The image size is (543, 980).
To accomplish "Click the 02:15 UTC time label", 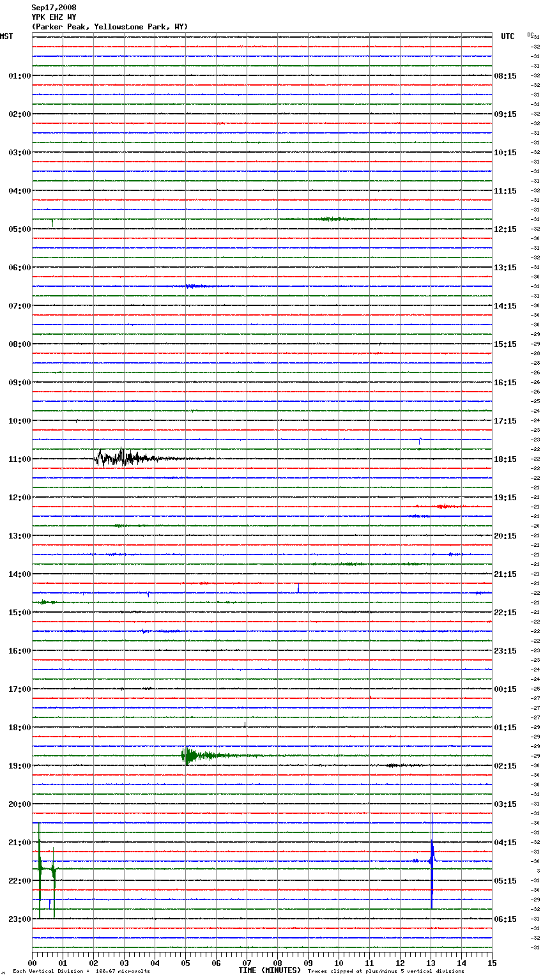I will [x=505, y=766].
